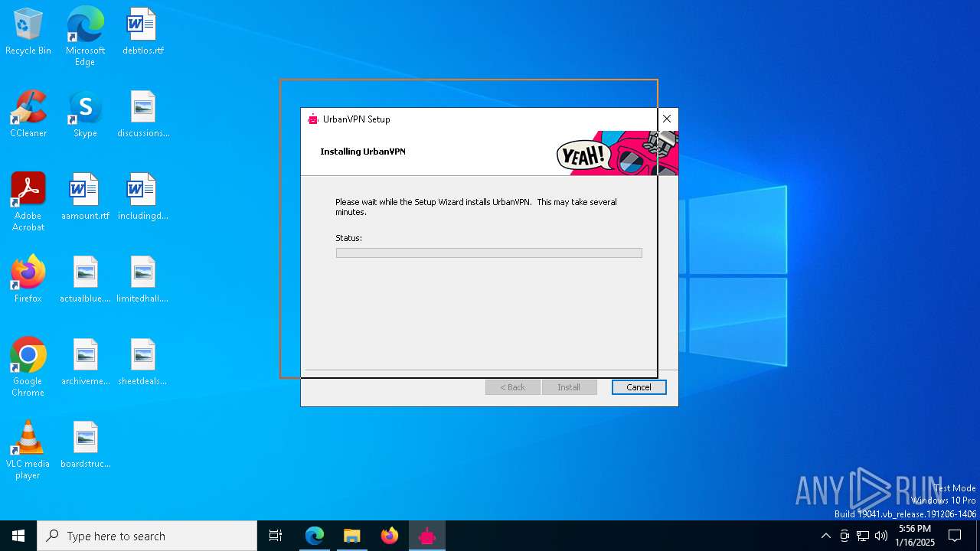Select the debtlos.rtf desktop file

[143, 32]
